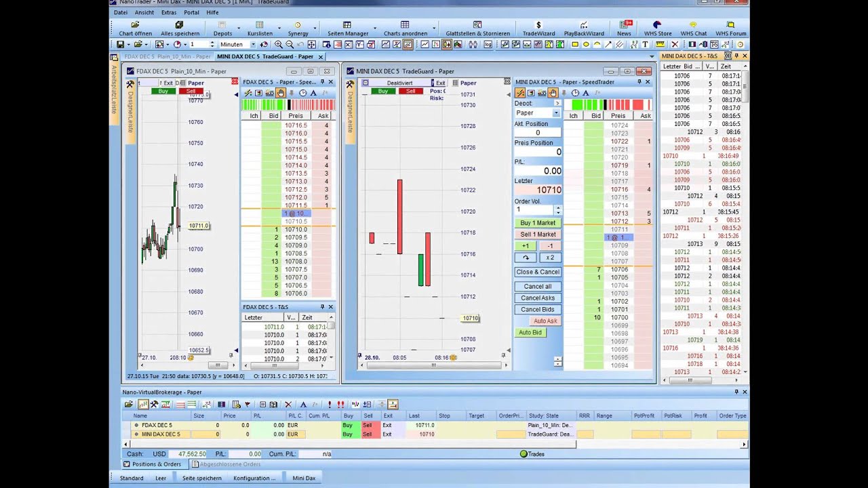Expand the Synergy dropdown arrow
This screenshot has width=868, height=488.
[315, 29]
